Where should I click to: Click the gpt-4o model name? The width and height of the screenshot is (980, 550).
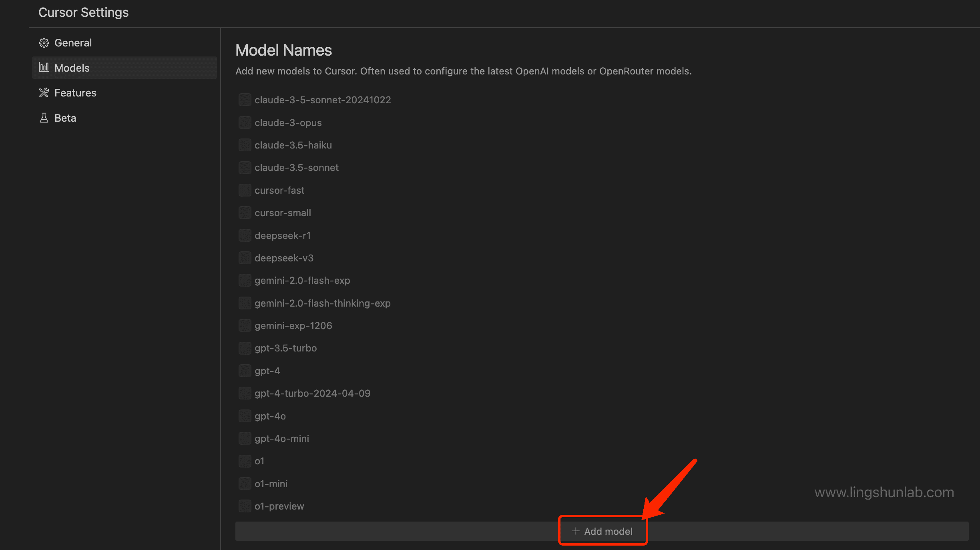(x=270, y=416)
